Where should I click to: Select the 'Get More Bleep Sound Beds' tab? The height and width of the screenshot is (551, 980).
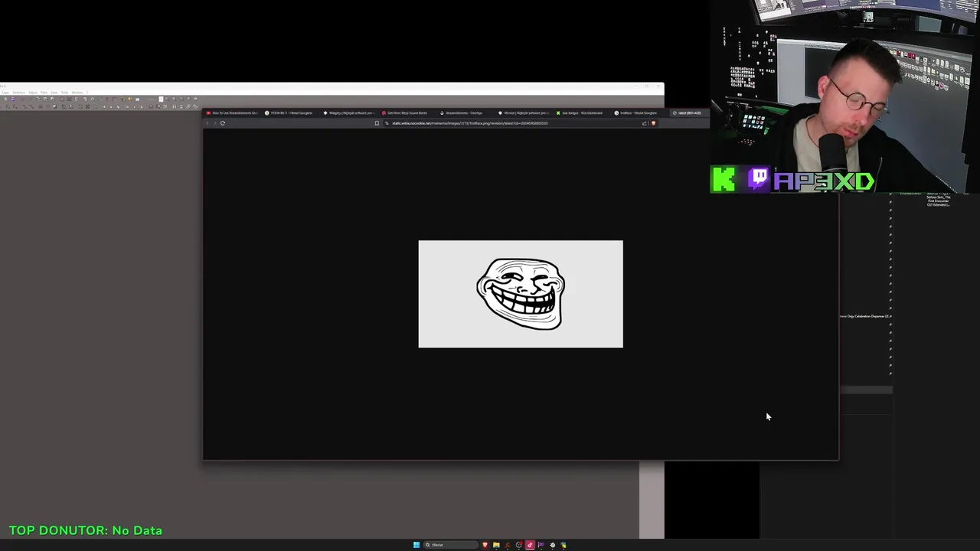tap(406, 112)
